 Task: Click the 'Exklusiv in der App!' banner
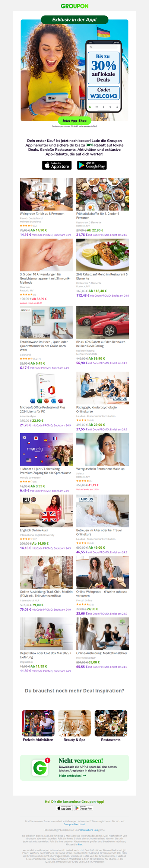[74, 20]
